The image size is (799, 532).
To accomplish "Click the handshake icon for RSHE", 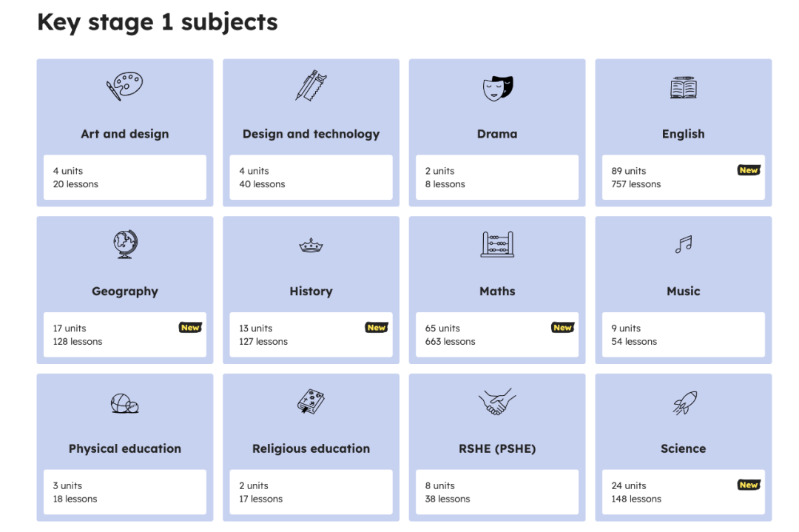I will [x=497, y=402].
